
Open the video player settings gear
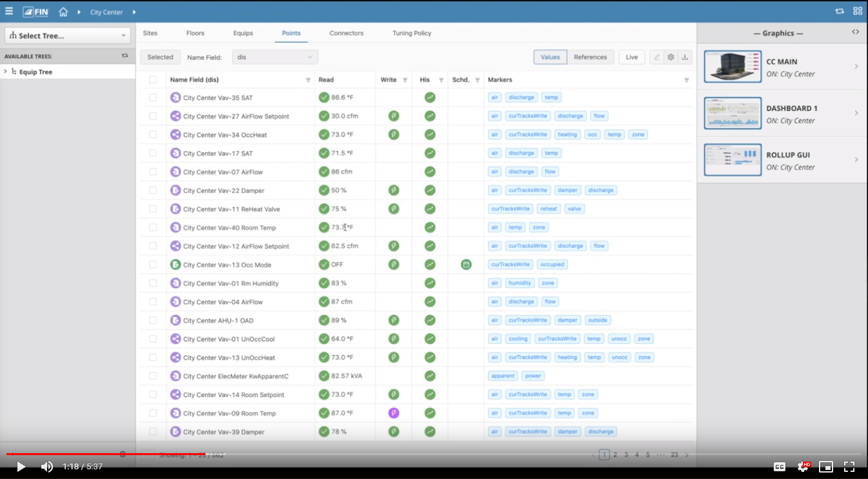[803, 466]
